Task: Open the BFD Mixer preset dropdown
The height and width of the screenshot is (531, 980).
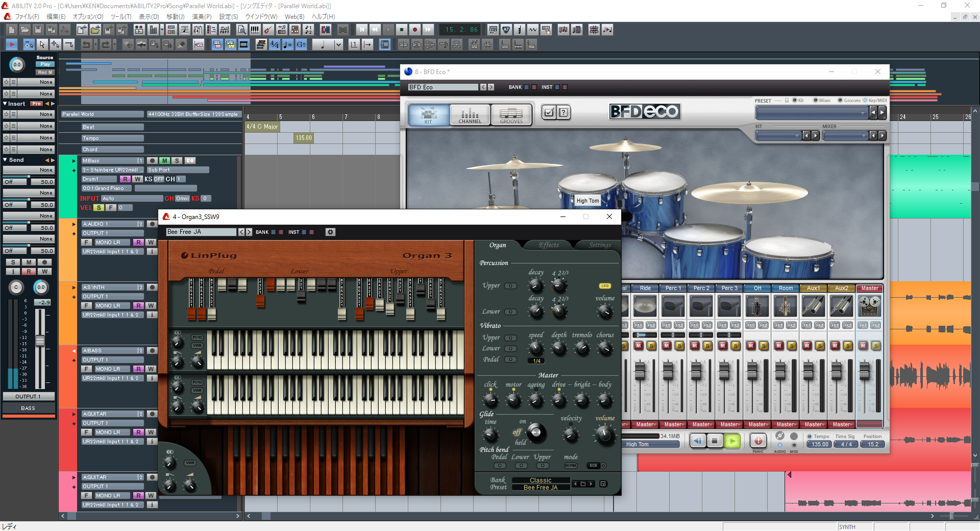Action: (846, 136)
